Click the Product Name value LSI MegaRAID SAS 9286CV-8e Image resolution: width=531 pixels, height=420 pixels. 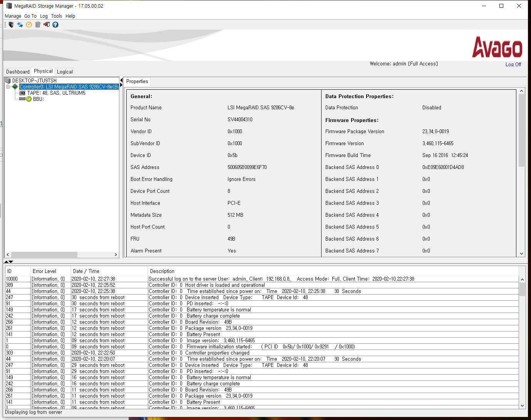261,107
